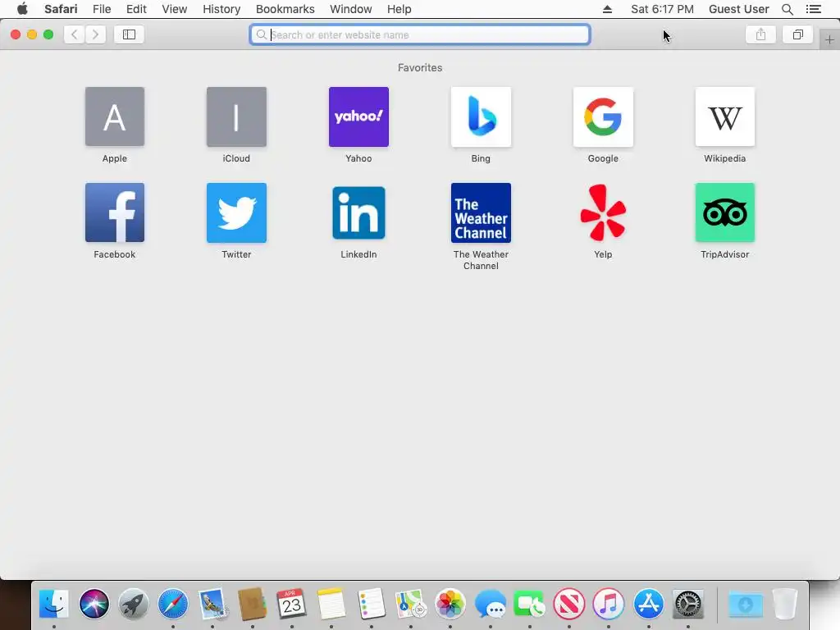Open Reminders in the Dock
The height and width of the screenshot is (630, 840).
click(371, 604)
